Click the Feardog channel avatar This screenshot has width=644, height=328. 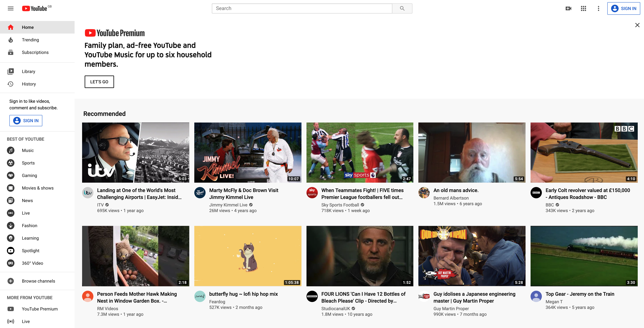click(x=200, y=297)
